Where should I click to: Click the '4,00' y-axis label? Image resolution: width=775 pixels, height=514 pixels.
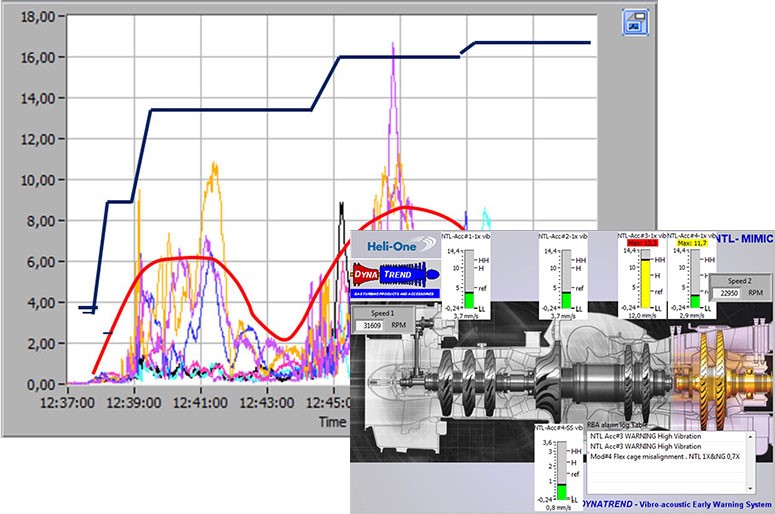click(41, 302)
